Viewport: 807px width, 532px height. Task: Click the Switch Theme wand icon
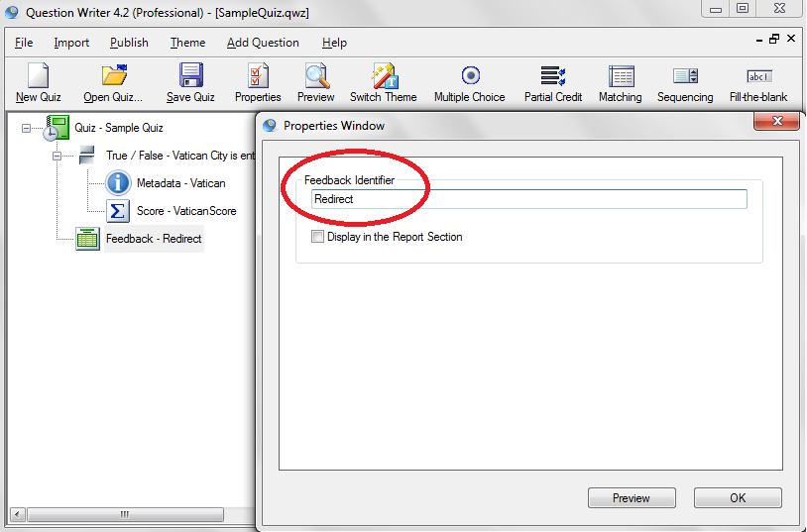[x=384, y=75]
